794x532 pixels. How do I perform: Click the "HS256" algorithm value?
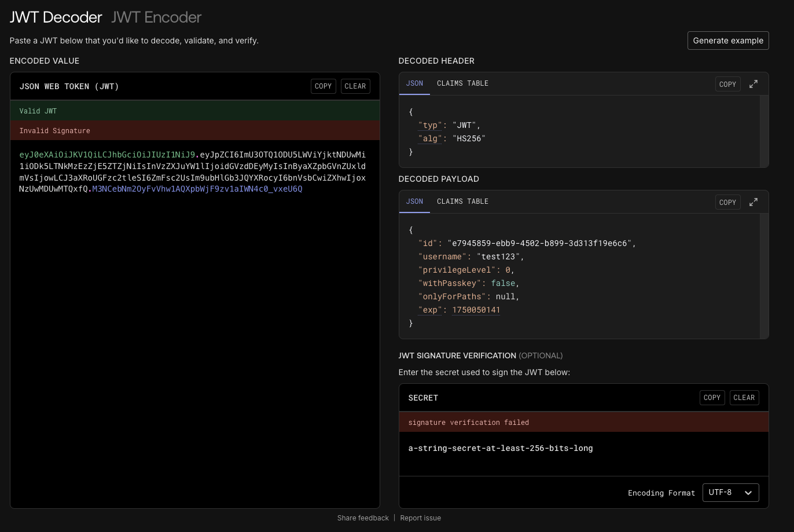coord(469,138)
